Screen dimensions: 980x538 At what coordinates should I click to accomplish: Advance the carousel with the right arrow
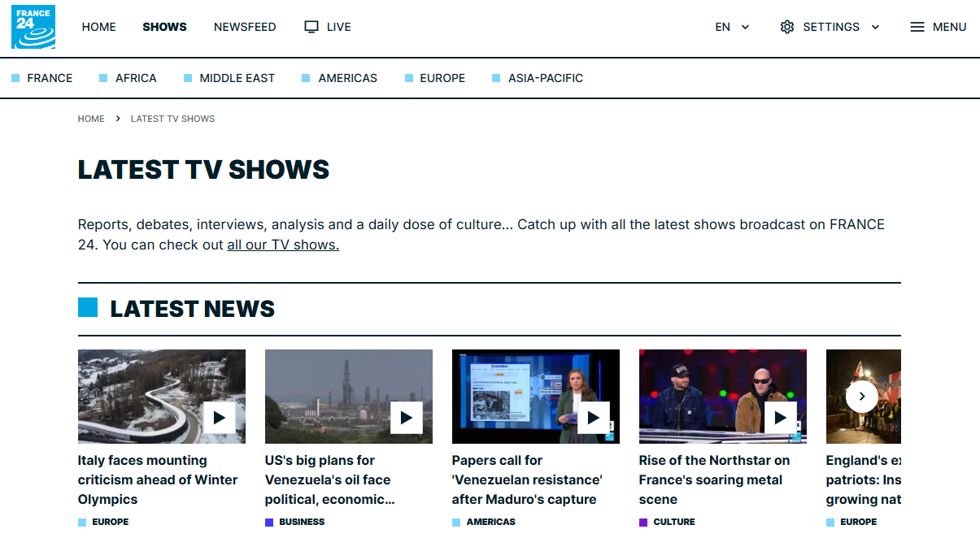861,397
